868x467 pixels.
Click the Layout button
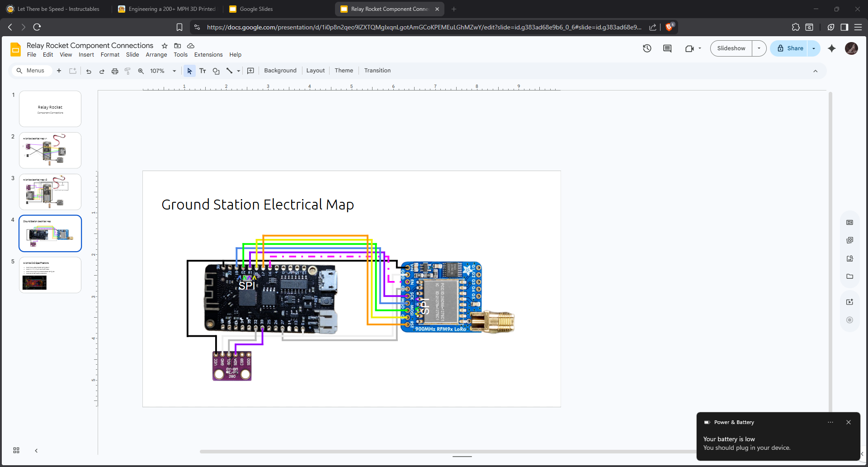[x=316, y=71]
